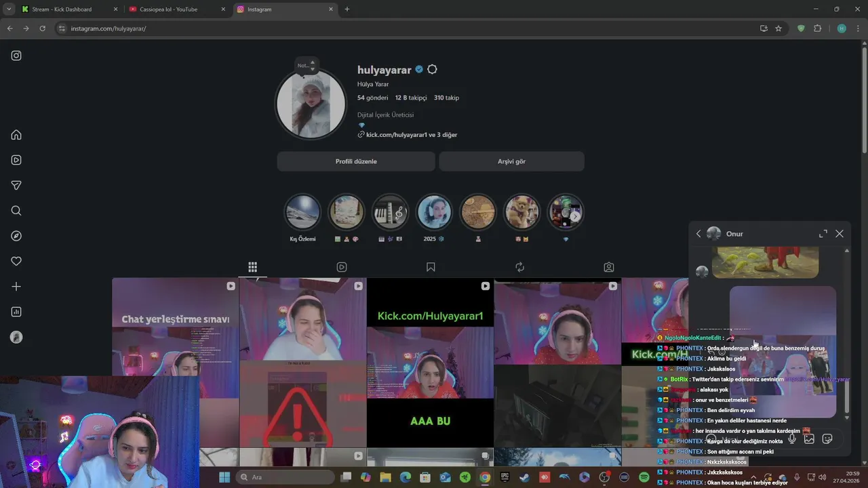
Task: Switch to the Cassiopea lol YouTube tab
Action: click(x=176, y=9)
